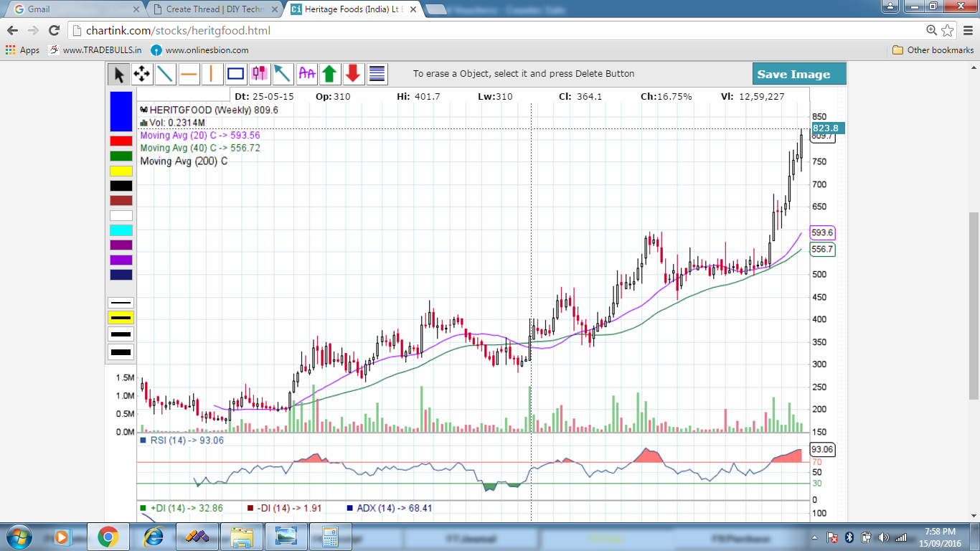This screenshot has width=980, height=551.
Task: Open Internet Explorer from the taskbar
Action: (153, 537)
